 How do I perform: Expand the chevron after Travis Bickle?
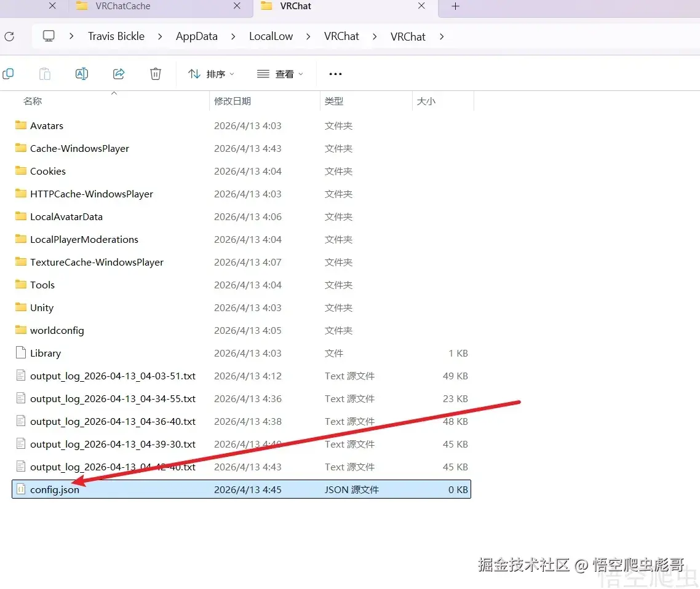(160, 37)
